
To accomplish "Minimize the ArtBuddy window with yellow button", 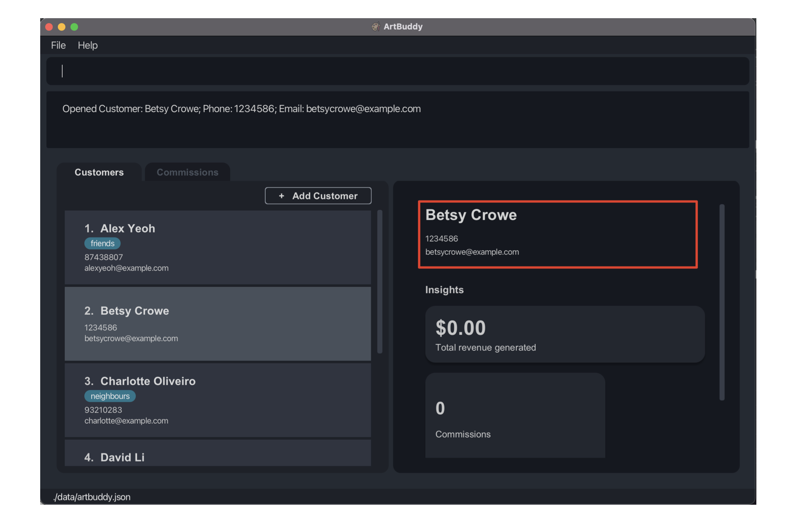I will 61,27.
